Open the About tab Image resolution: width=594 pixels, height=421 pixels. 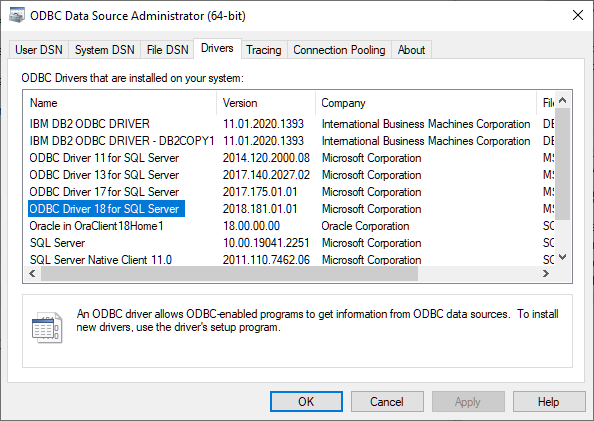pos(411,50)
